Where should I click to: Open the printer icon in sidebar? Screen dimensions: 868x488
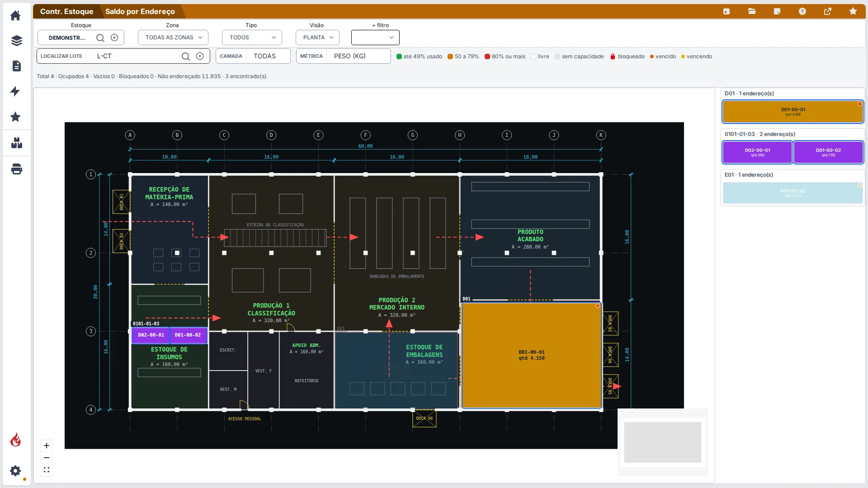[17, 169]
